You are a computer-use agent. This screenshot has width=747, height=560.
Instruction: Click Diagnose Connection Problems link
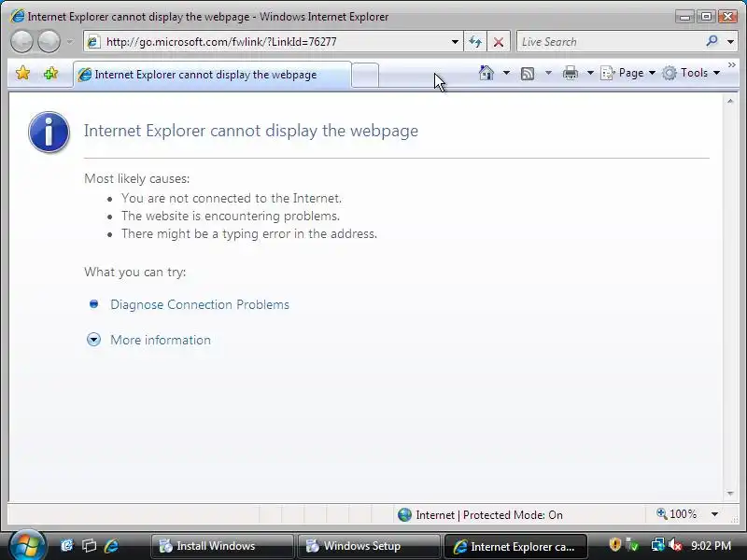(x=200, y=305)
